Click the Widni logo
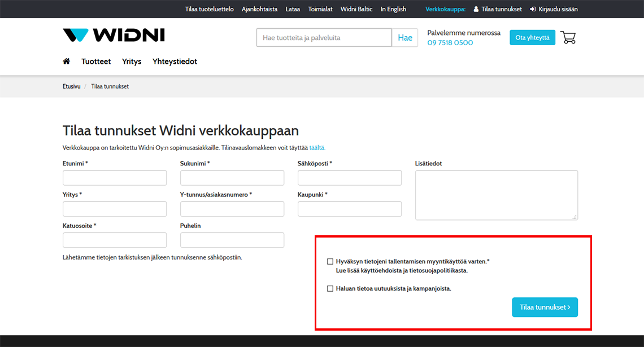This screenshot has width=644, height=347. [x=114, y=36]
